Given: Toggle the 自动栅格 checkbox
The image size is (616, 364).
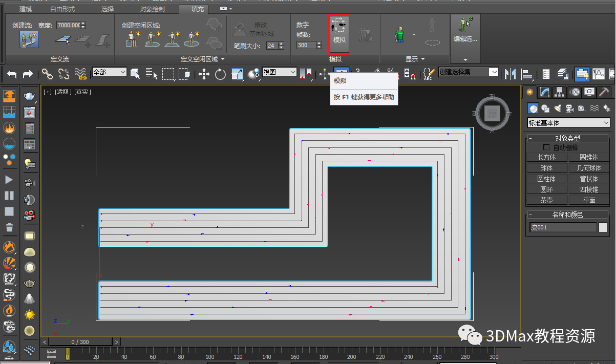Looking at the screenshot, I should click(547, 147).
